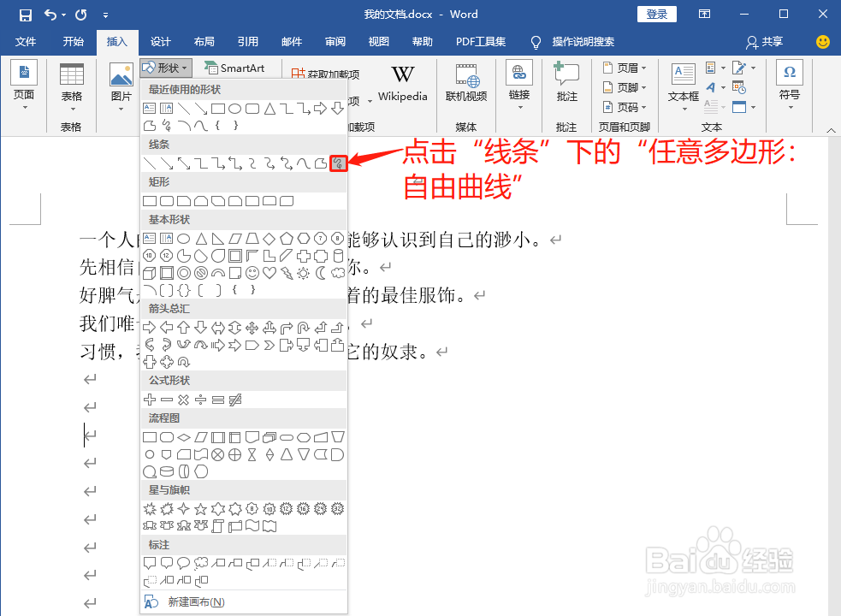Switch to the 视图 view tab
Viewport: 841px width, 616px height.
pos(379,42)
